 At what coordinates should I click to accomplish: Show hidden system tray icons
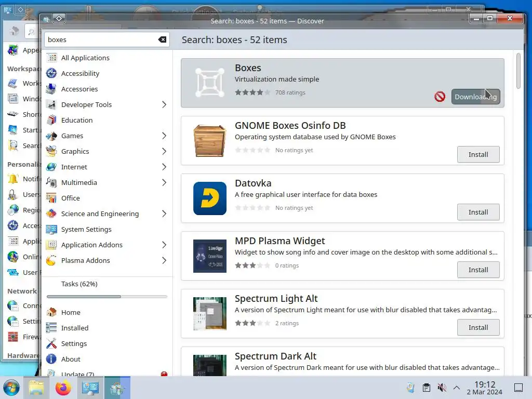point(457,388)
